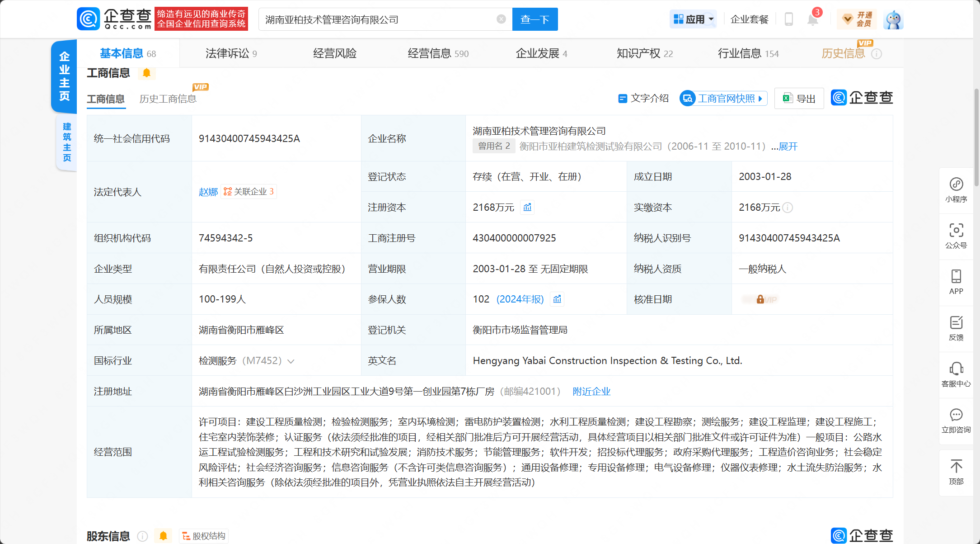Open the 历史工商信息 sub-tab
980x544 pixels.
coord(168,99)
